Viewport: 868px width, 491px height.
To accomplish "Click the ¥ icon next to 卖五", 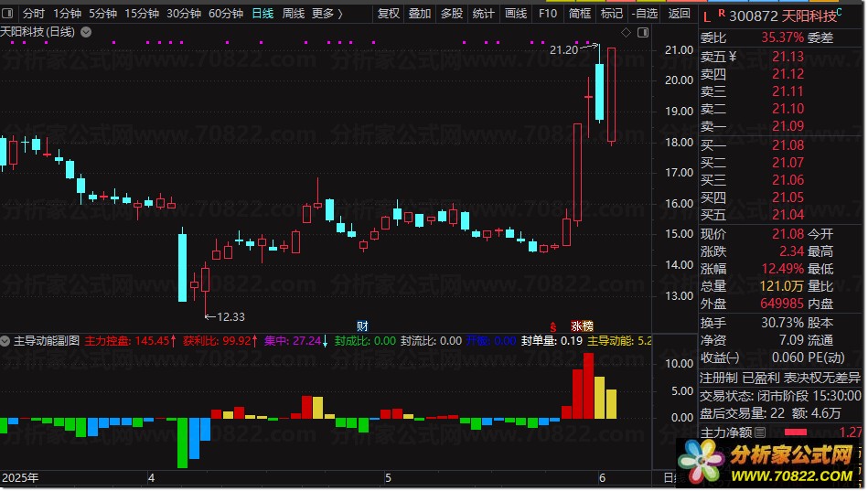I will click(733, 57).
